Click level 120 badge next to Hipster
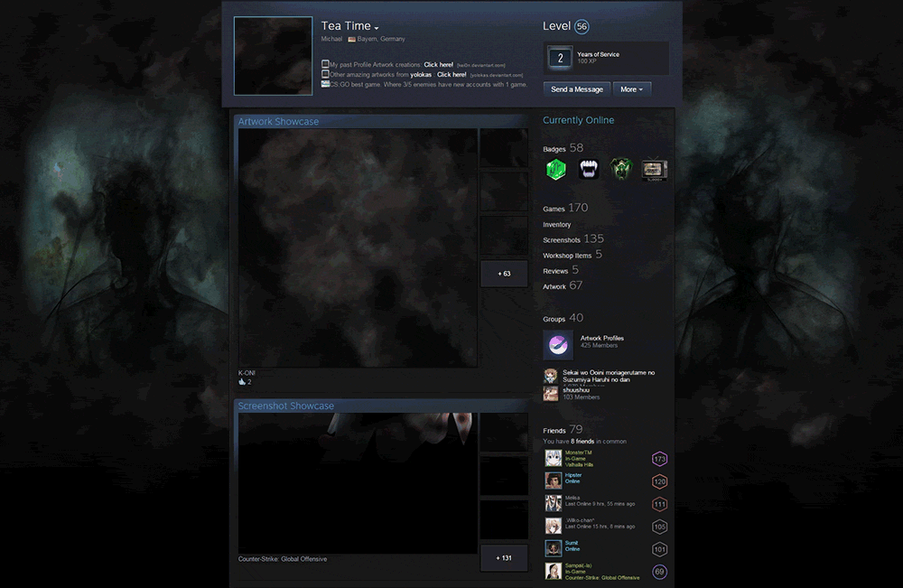This screenshot has height=588, width=903. click(659, 481)
